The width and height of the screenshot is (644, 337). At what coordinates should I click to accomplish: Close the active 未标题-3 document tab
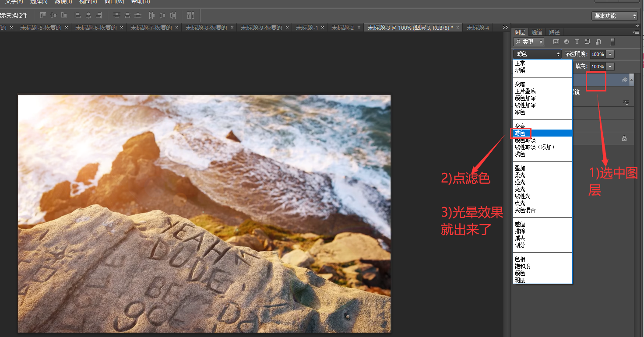tap(458, 28)
